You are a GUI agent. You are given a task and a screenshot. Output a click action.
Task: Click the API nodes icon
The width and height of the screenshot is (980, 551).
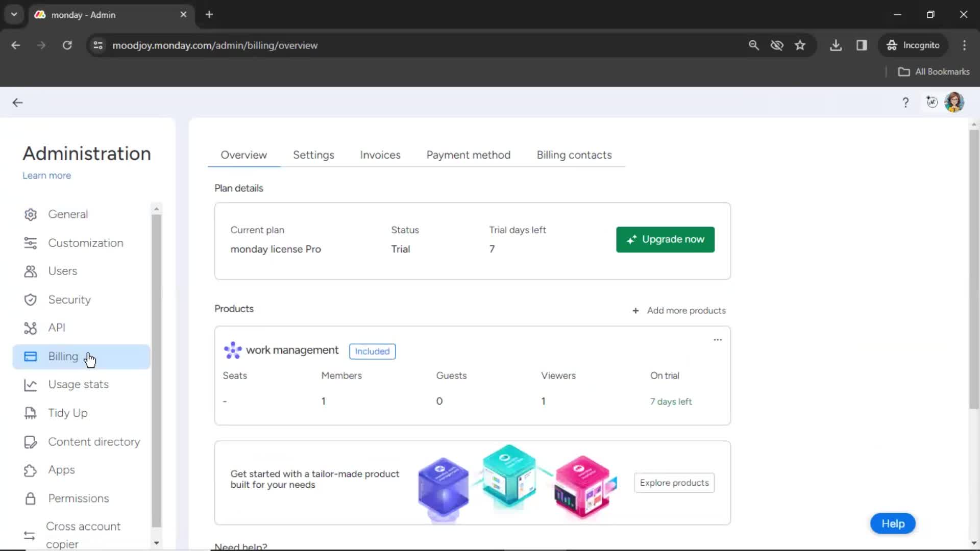tap(31, 328)
